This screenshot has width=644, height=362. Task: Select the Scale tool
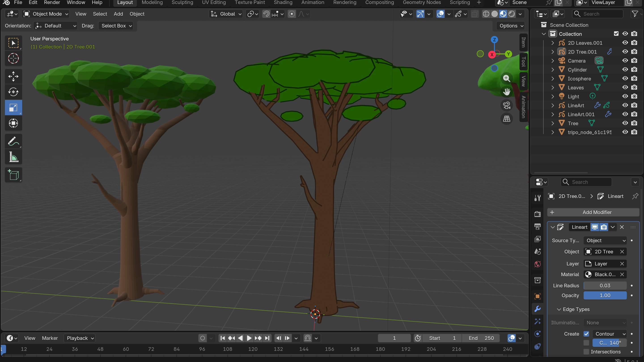(x=13, y=108)
